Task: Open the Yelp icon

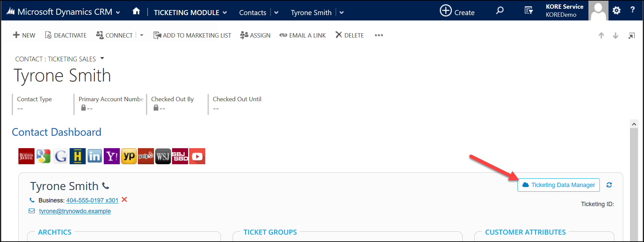Action: [146, 156]
